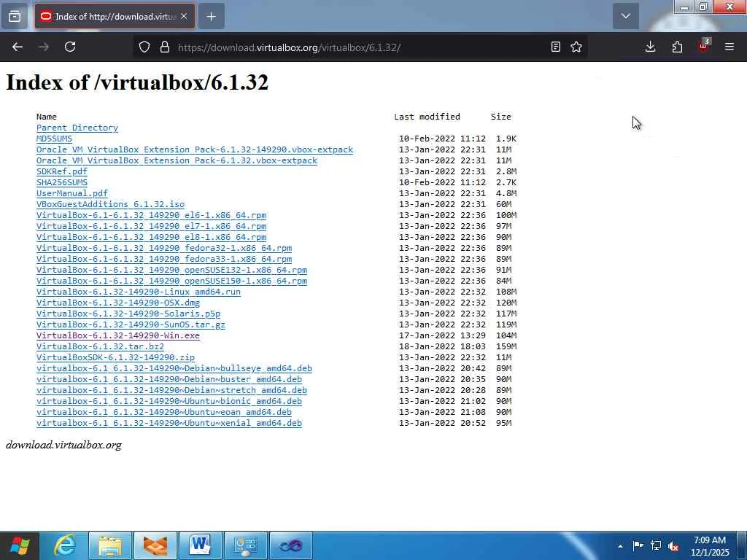Show hidden system tray icons

[x=620, y=546]
